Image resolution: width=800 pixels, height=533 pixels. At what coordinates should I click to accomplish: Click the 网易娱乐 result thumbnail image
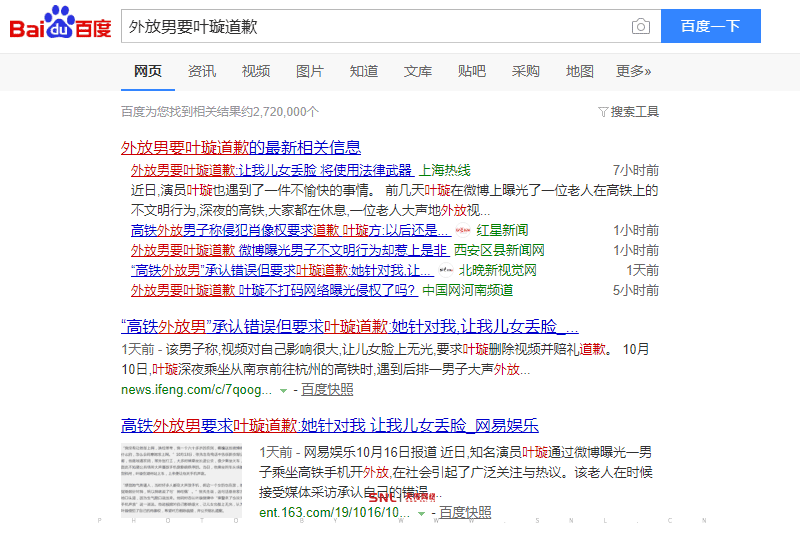(x=181, y=480)
